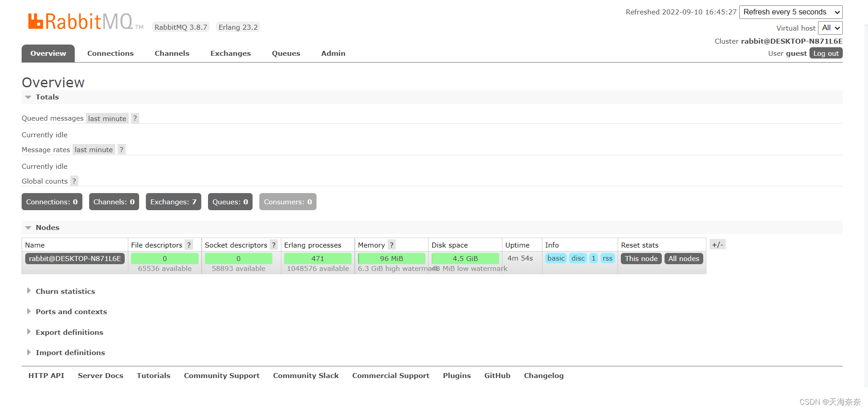Open the Connections: 0 count

(52, 202)
